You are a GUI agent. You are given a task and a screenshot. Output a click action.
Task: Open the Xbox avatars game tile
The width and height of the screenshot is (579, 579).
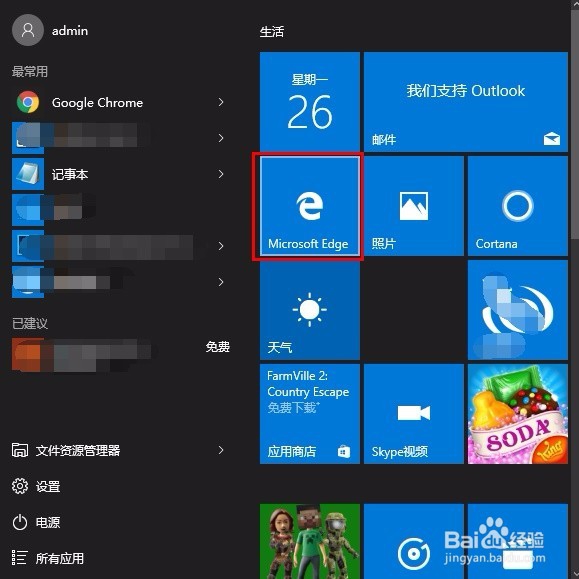tap(309, 541)
